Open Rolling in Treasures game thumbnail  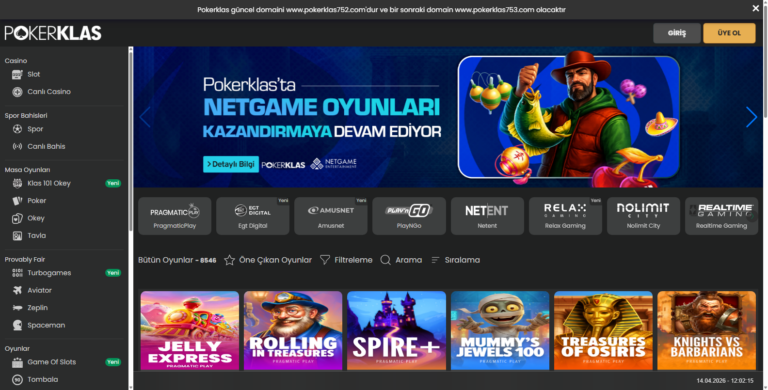(x=293, y=331)
